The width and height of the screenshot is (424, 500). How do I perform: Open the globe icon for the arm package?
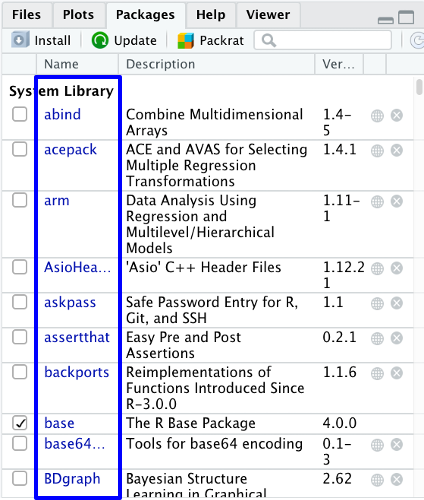pyautogui.click(x=377, y=201)
